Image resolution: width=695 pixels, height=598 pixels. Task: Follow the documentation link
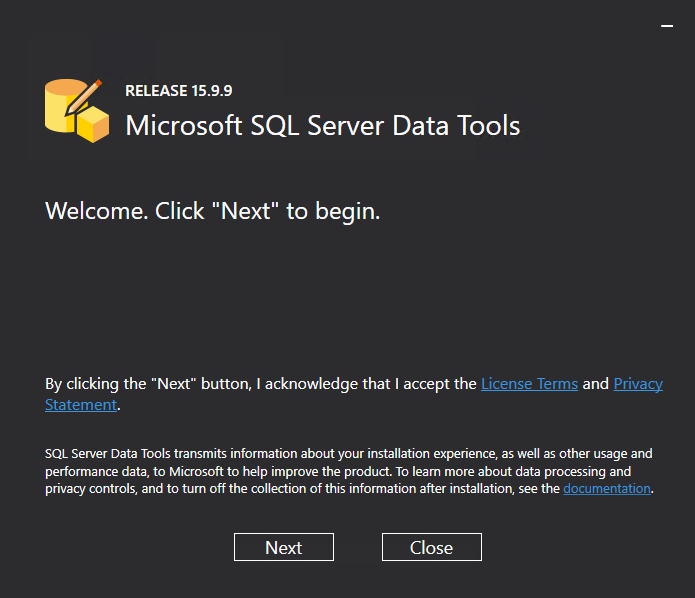(607, 489)
